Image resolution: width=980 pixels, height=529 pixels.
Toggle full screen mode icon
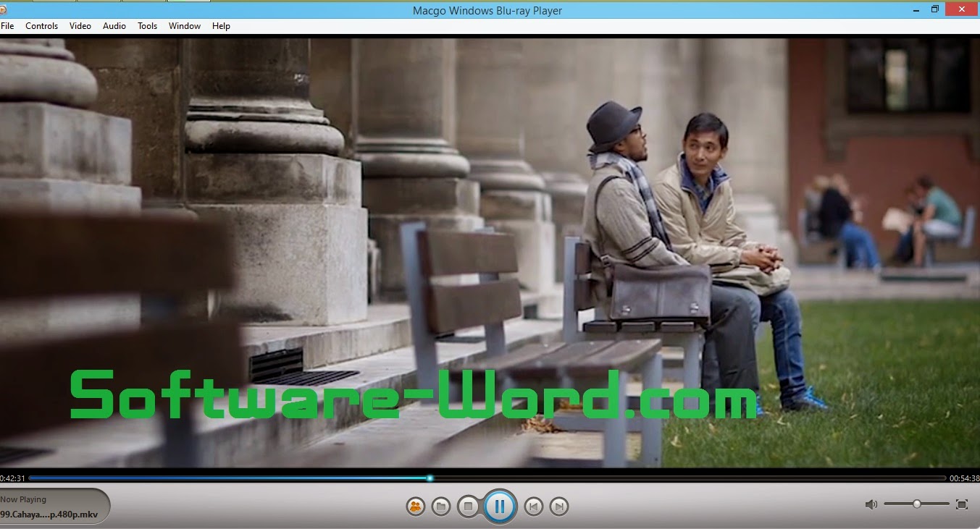point(962,504)
